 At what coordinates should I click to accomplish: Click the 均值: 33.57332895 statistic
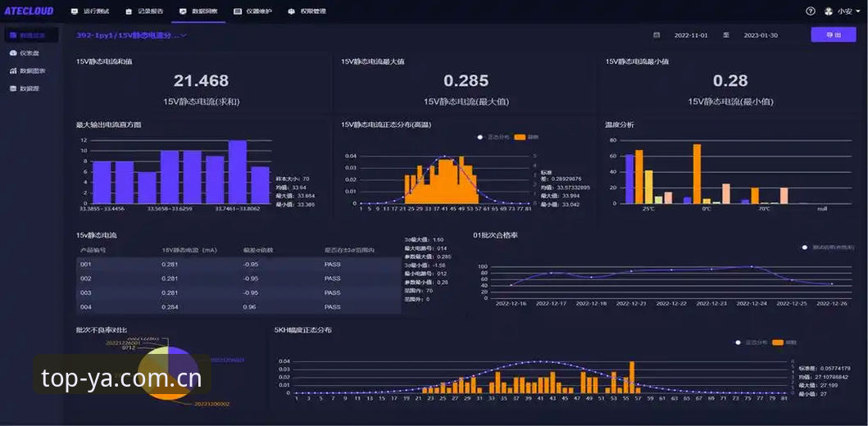(x=566, y=188)
